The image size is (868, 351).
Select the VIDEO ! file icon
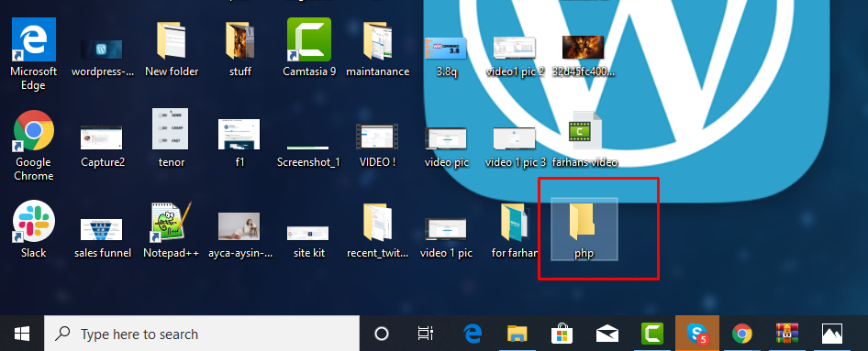[x=377, y=136]
